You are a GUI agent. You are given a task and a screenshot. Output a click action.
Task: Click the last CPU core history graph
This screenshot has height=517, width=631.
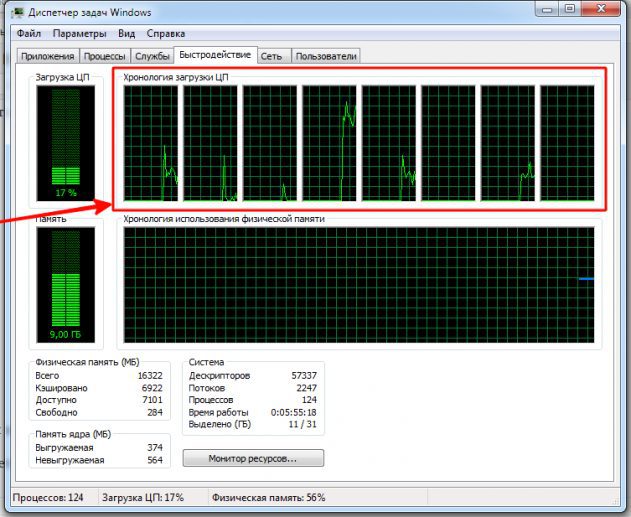(x=567, y=143)
